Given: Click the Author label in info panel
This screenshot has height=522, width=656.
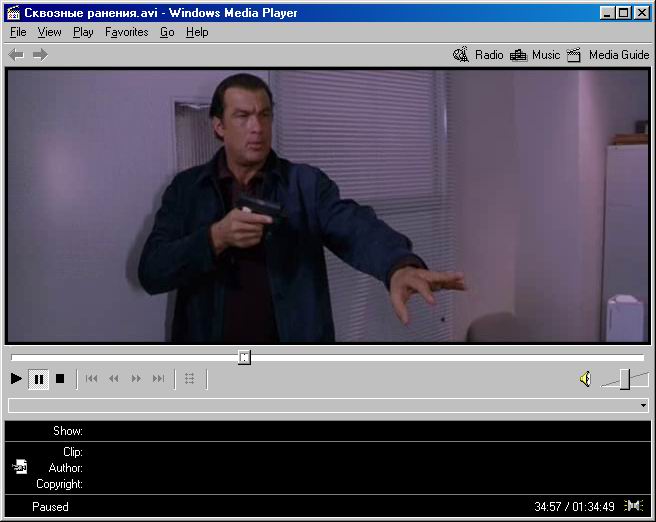Looking at the screenshot, I should (66, 468).
